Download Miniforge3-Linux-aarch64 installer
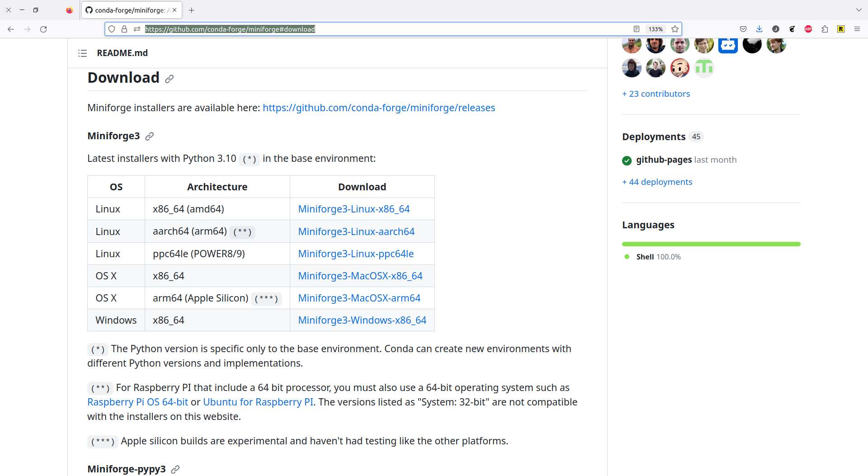 (x=356, y=232)
